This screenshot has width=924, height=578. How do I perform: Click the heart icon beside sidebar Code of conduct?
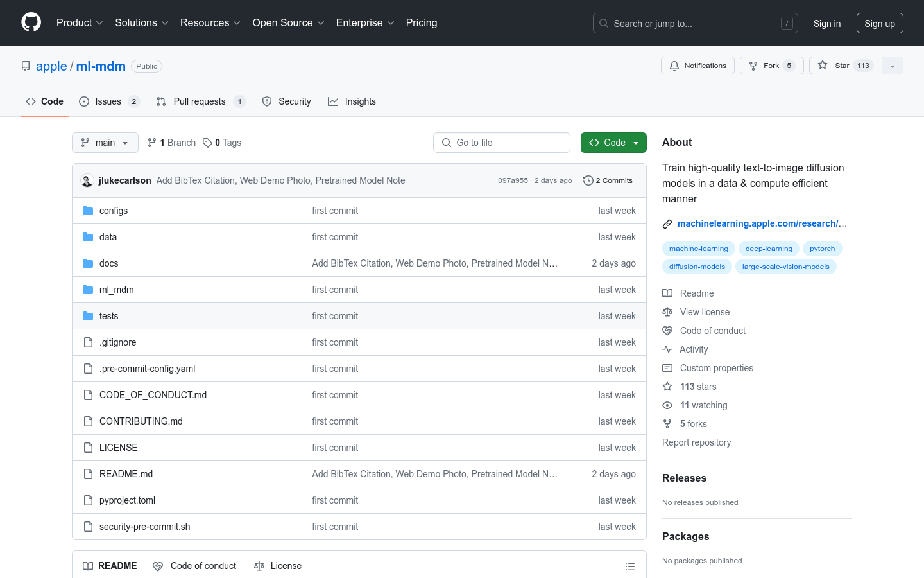click(x=667, y=331)
